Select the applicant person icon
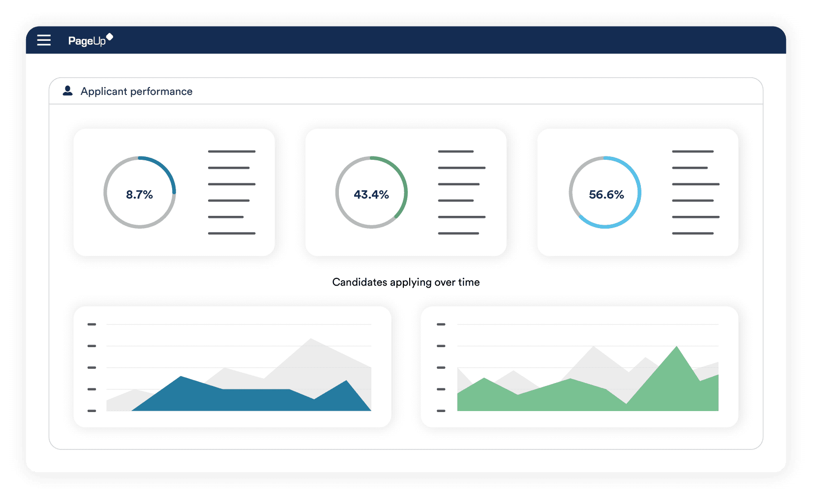Image resolution: width=817 pixels, height=504 pixels. (66, 90)
